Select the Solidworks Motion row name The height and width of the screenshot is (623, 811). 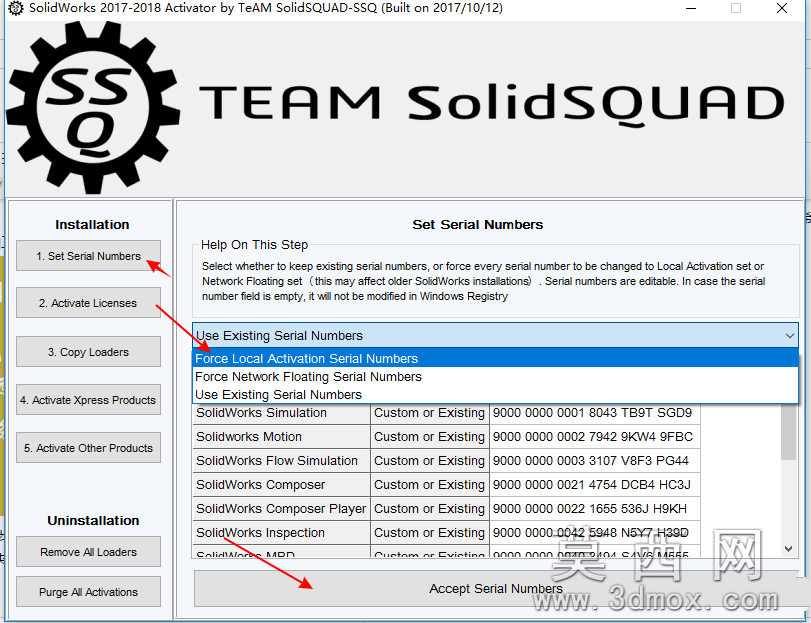[281, 436]
